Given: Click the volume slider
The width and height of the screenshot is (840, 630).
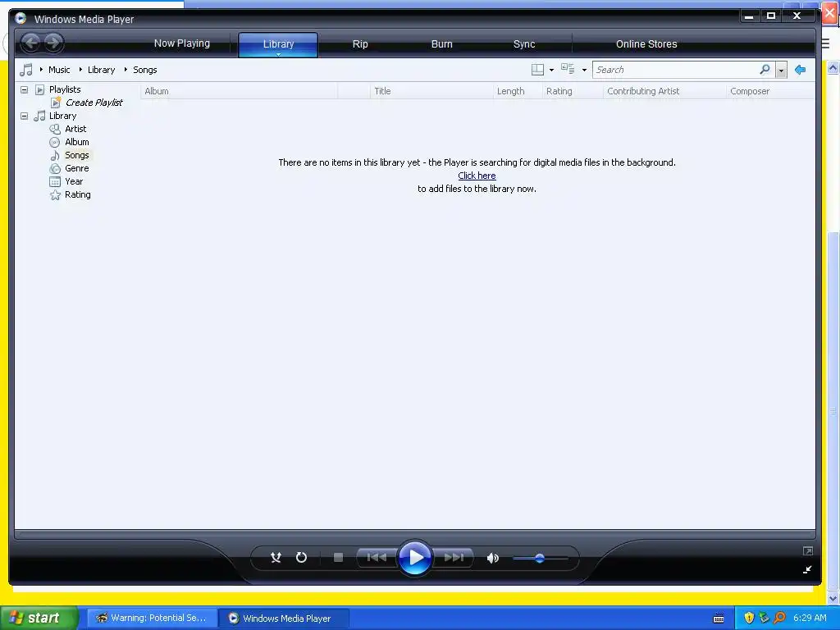Looking at the screenshot, I should [x=540, y=558].
